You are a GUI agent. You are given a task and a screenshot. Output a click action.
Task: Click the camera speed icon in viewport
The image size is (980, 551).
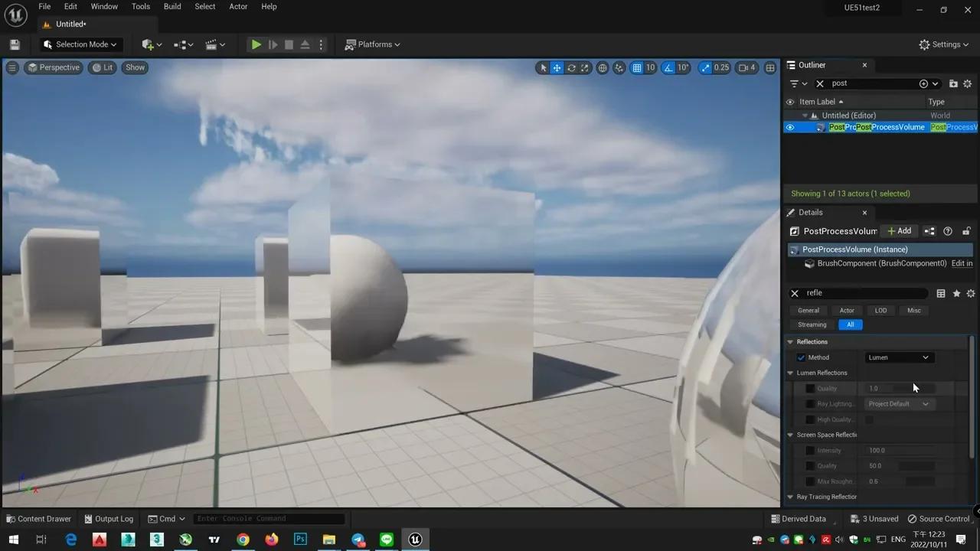click(744, 67)
